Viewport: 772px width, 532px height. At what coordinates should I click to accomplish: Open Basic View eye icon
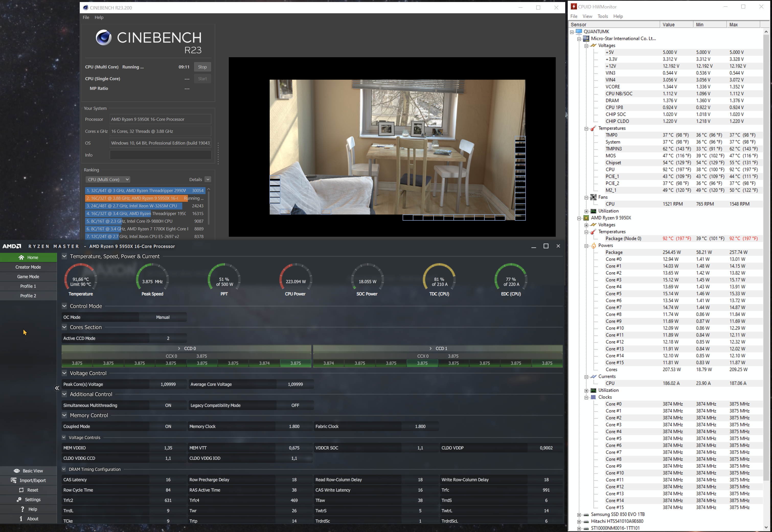coord(17,471)
